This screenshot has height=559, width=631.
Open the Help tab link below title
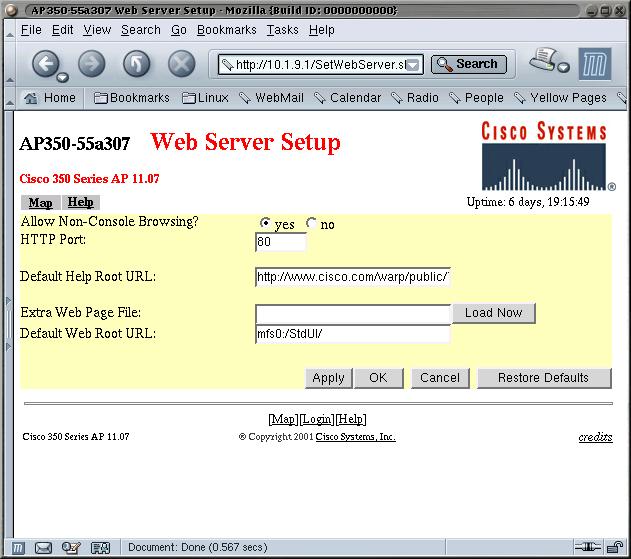point(80,202)
